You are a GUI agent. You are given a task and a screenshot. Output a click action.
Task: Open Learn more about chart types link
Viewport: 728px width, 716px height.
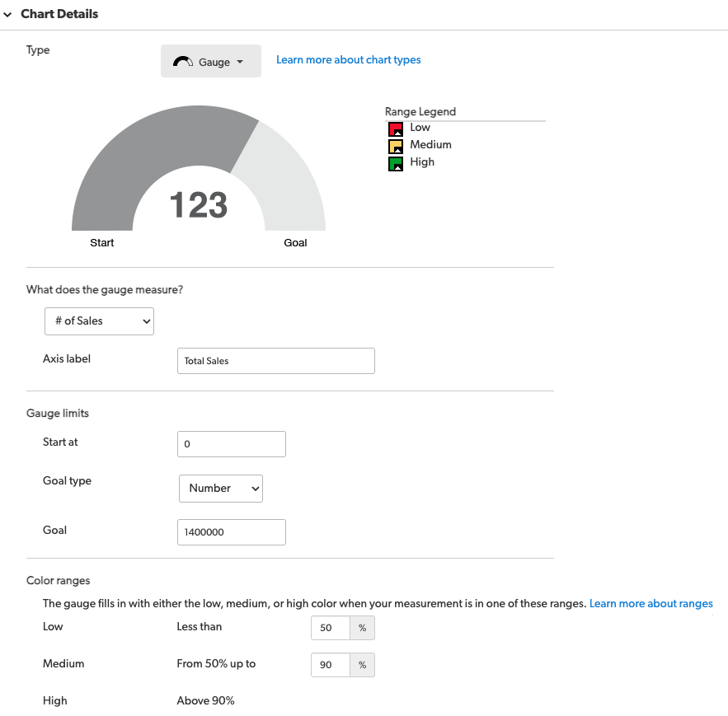coord(348,60)
